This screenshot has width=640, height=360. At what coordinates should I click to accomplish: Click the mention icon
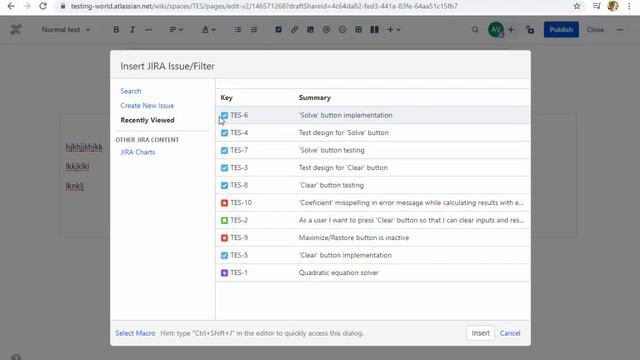(x=326, y=30)
